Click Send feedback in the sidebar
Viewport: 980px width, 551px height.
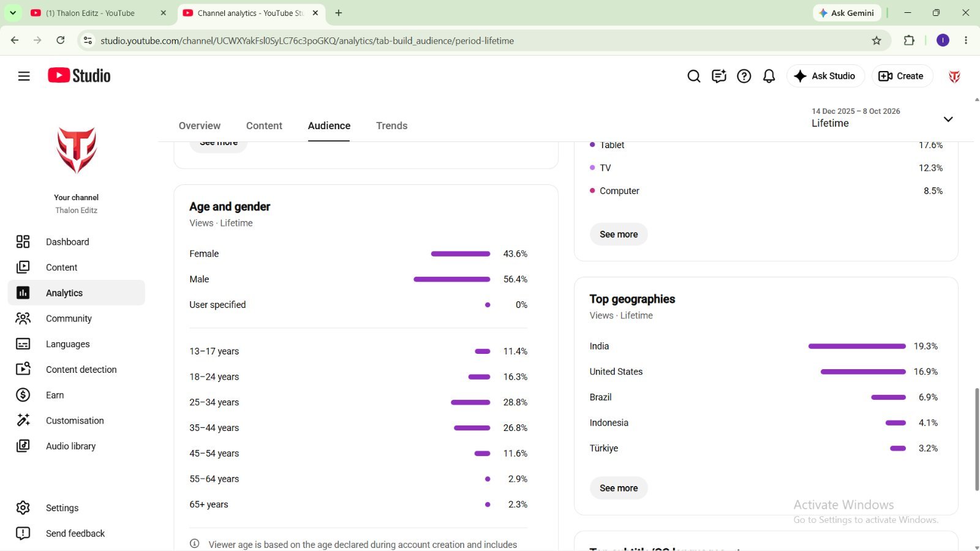coord(77,533)
